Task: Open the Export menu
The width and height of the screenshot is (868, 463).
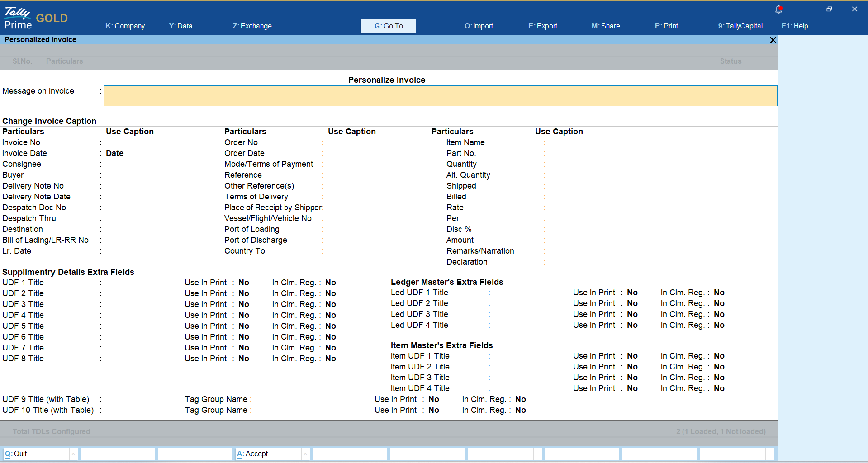Action: (x=542, y=26)
